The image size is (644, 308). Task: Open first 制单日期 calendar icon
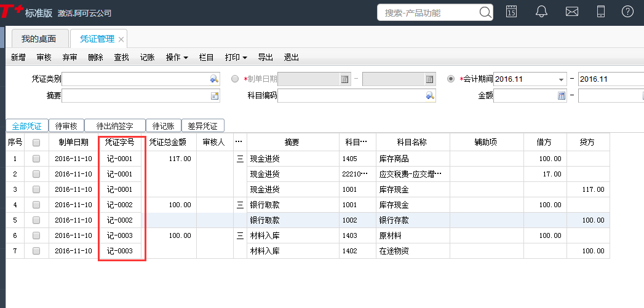[344, 79]
